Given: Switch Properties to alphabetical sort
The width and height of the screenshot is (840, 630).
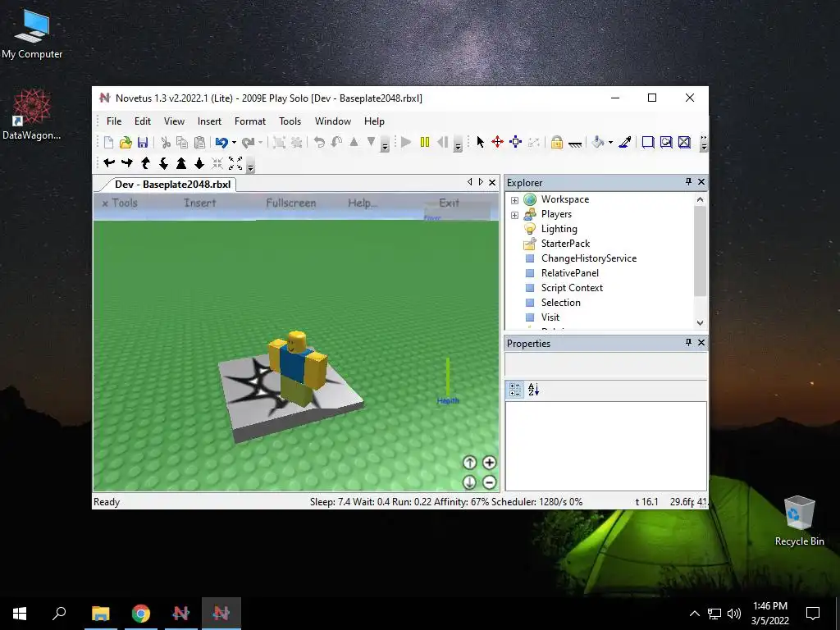Looking at the screenshot, I should click(x=533, y=390).
